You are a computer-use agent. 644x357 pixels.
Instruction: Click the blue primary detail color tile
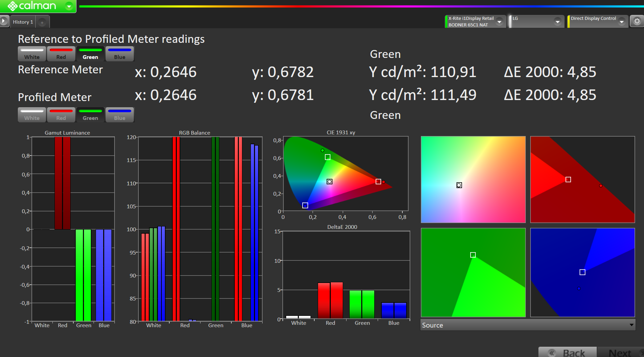pos(582,272)
